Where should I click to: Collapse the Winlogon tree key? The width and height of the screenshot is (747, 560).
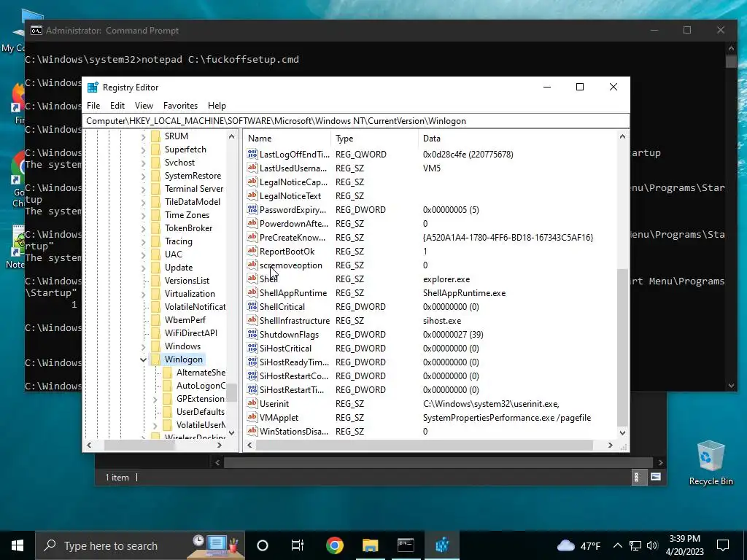[143, 359]
